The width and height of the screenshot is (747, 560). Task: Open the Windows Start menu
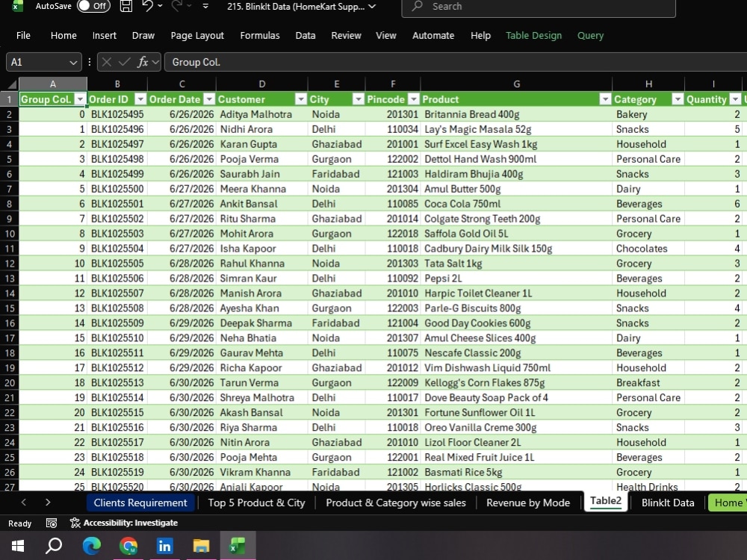pyautogui.click(x=18, y=546)
